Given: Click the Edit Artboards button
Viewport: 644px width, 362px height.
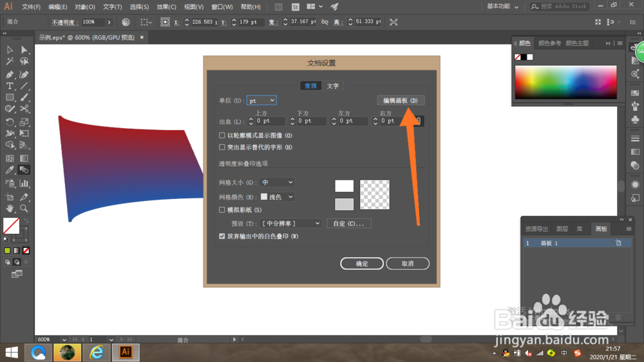Looking at the screenshot, I should coord(401,100).
